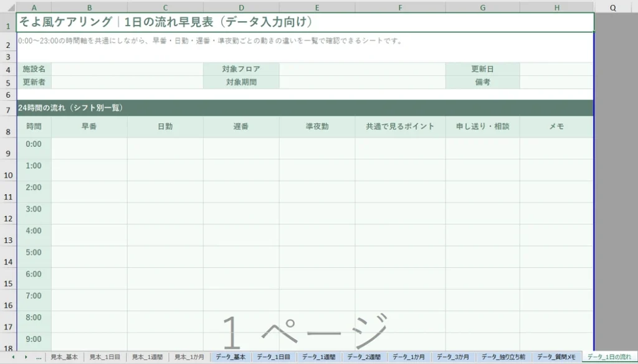Select the 見本_1週間 sheet tab

tap(146, 357)
